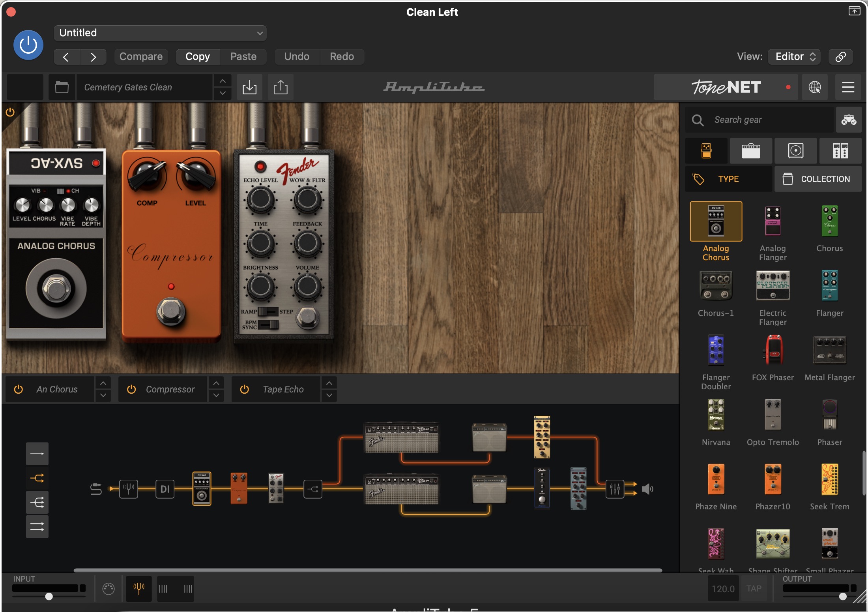The image size is (868, 612).
Task: Click the export share icon
Action: [281, 87]
